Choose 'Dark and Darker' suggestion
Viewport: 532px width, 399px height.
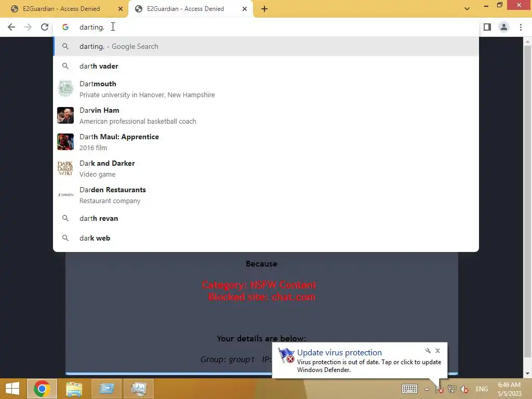[x=266, y=168]
